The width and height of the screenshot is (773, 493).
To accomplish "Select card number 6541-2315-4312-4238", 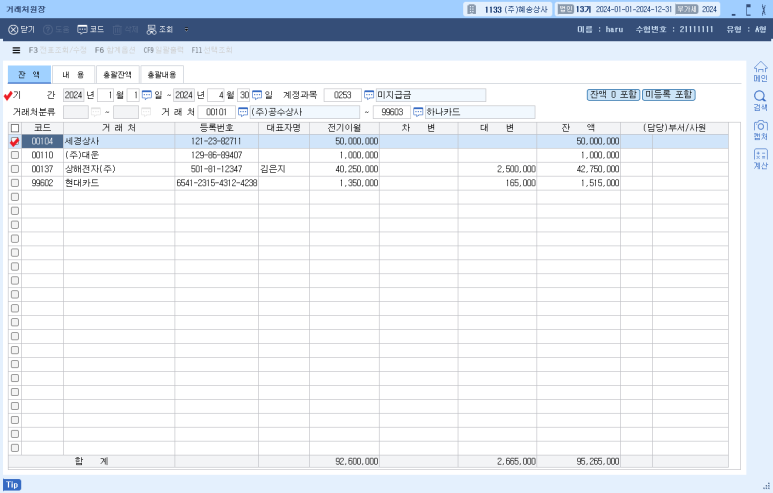I will tap(216, 183).
